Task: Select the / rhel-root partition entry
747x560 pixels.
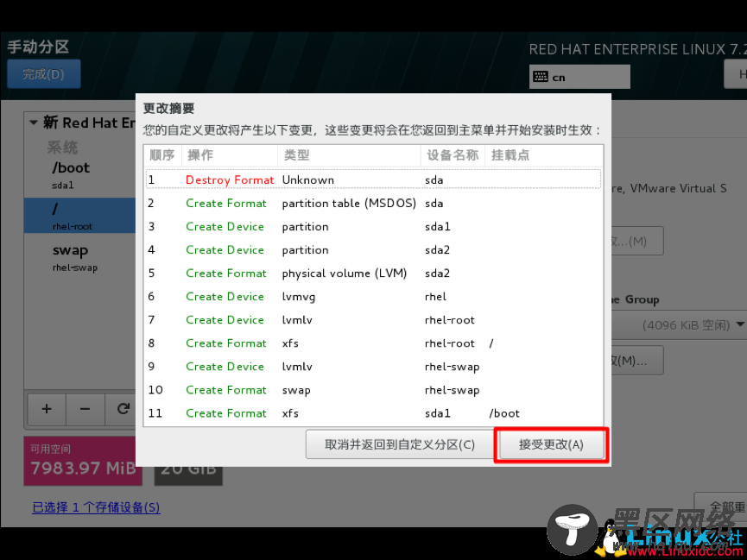Action: (x=80, y=215)
